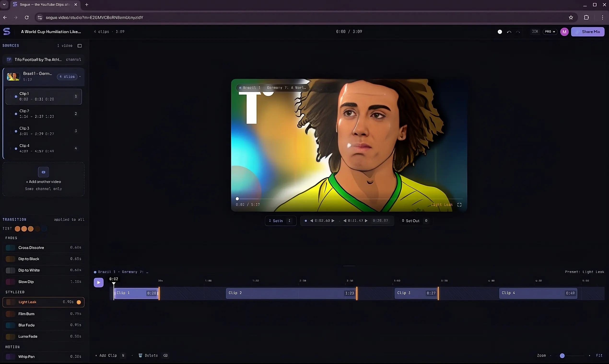
Task: Click the trash icon next to Delete
Action: click(141, 355)
